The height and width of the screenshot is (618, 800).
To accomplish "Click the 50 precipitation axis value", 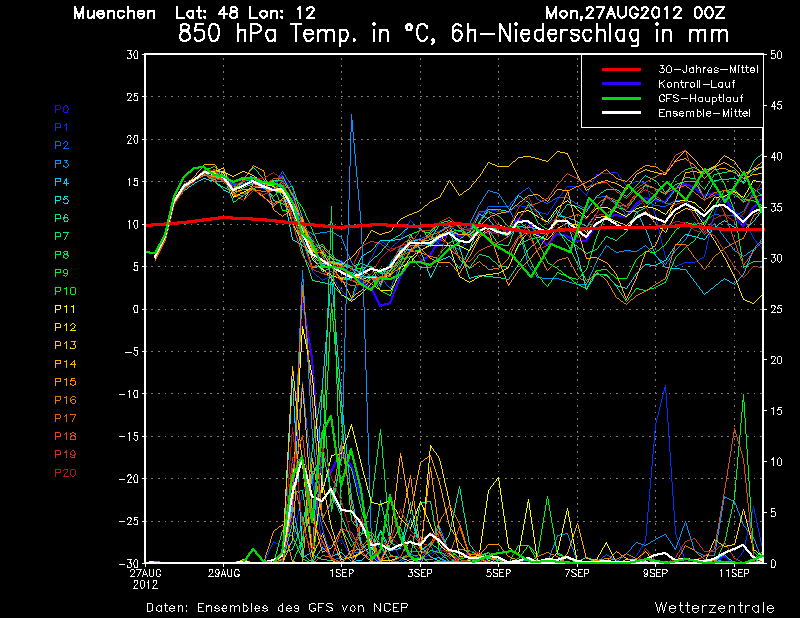I will coord(776,55).
